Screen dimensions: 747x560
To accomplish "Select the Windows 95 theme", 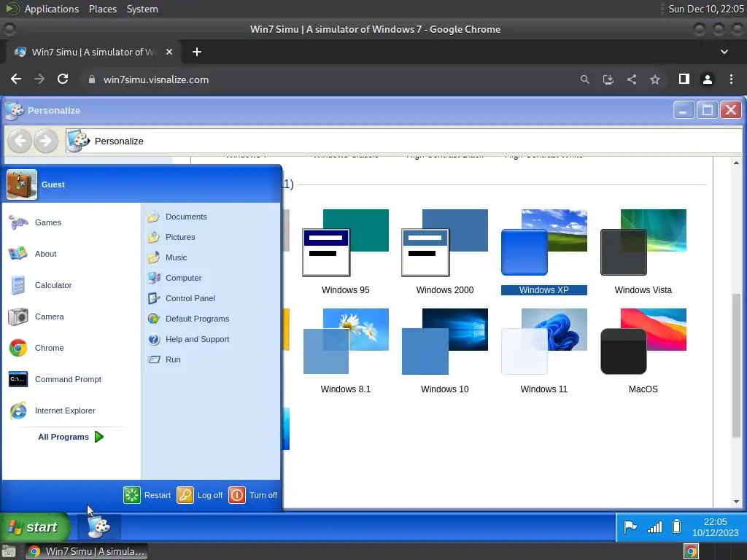I will (345, 252).
